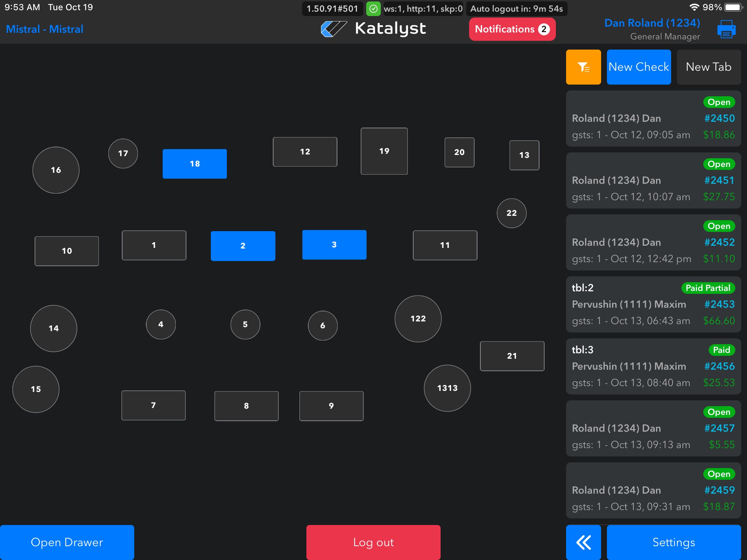
Task: Click the orange filter checks icon
Action: (583, 67)
